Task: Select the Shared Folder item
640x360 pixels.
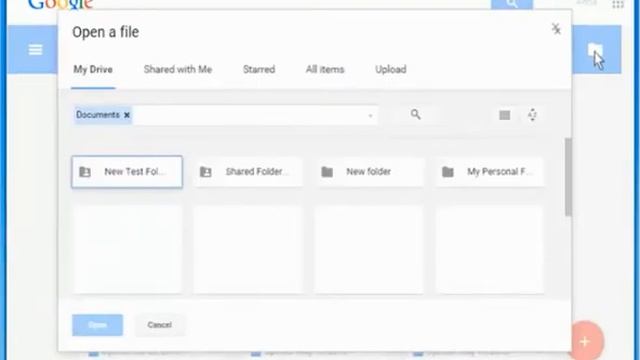Action: 248,172
